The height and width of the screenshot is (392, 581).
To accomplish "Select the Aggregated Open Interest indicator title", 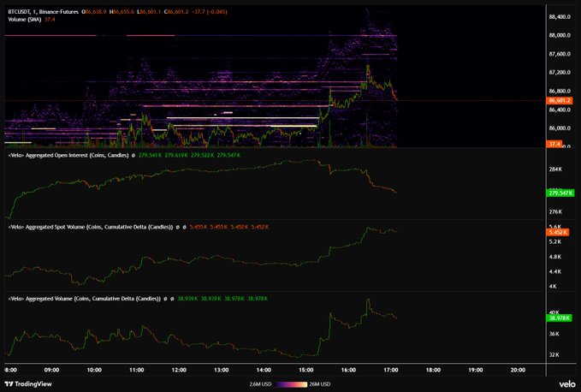I will tap(68, 155).
